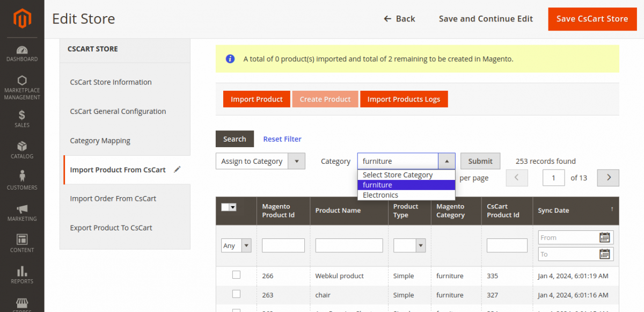Open the Marketing sidebar menu
The width and height of the screenshot is (644, 312).
click(x=22, y=212)
